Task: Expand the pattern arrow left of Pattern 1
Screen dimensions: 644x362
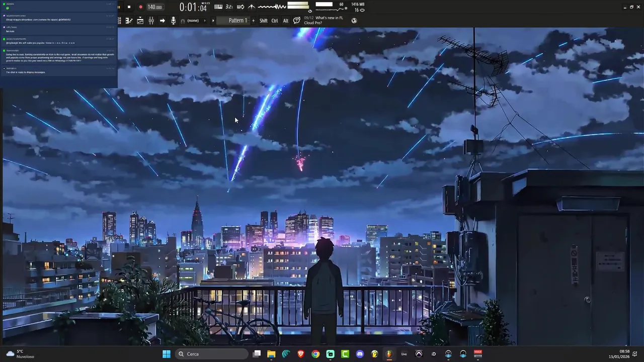Action: click(213, 21)
